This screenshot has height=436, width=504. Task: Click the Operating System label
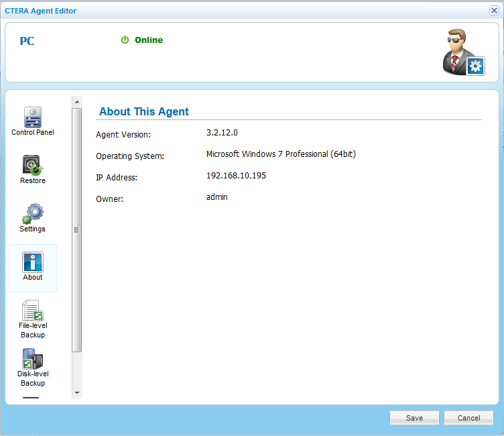(130, 156)
